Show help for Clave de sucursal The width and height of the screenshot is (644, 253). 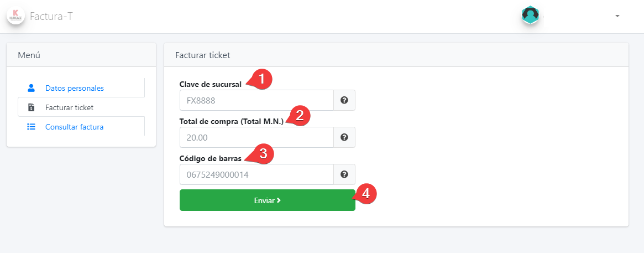(344, 101)
